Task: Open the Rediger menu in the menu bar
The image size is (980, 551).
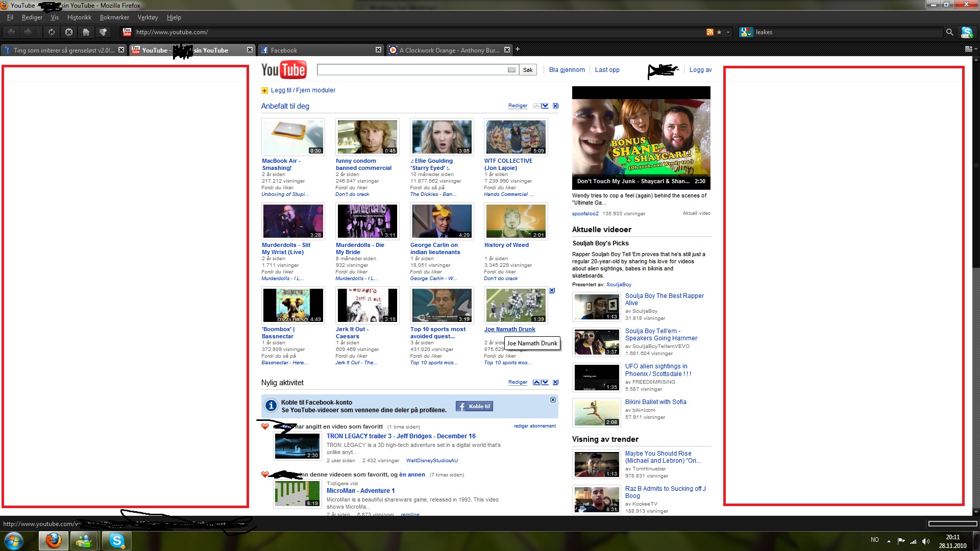Action: (x=32, y=17)
